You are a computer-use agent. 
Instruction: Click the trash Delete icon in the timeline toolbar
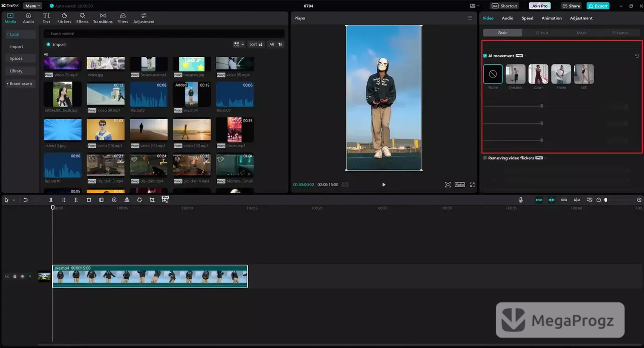click(89, 200)
